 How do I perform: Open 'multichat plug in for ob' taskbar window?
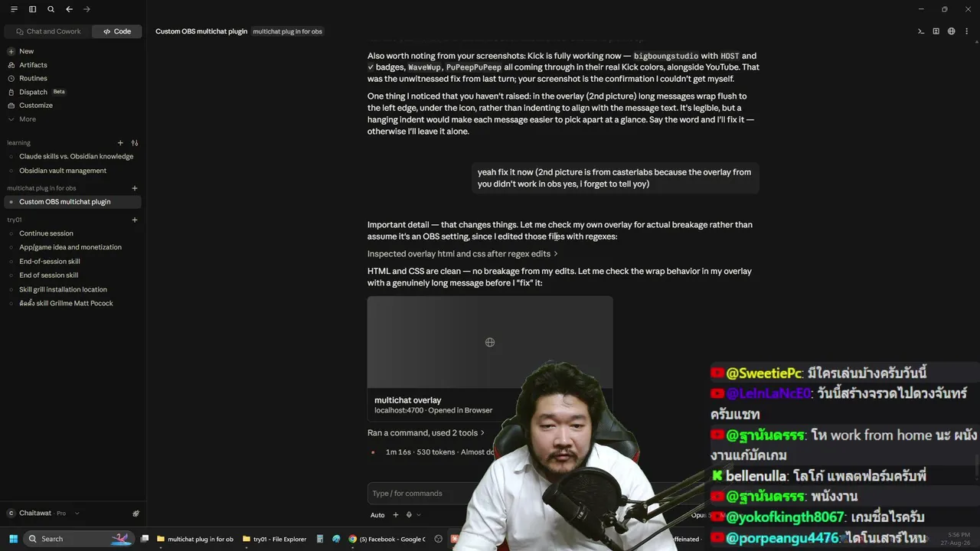click(x=195, y=539)
